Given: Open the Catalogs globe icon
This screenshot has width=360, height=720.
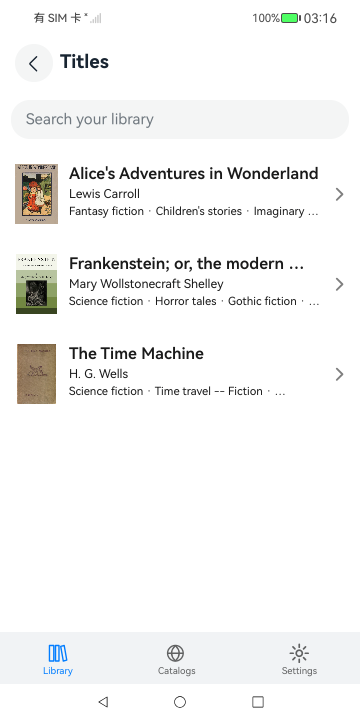Looking at the screenshot, I should click(176, 653).
